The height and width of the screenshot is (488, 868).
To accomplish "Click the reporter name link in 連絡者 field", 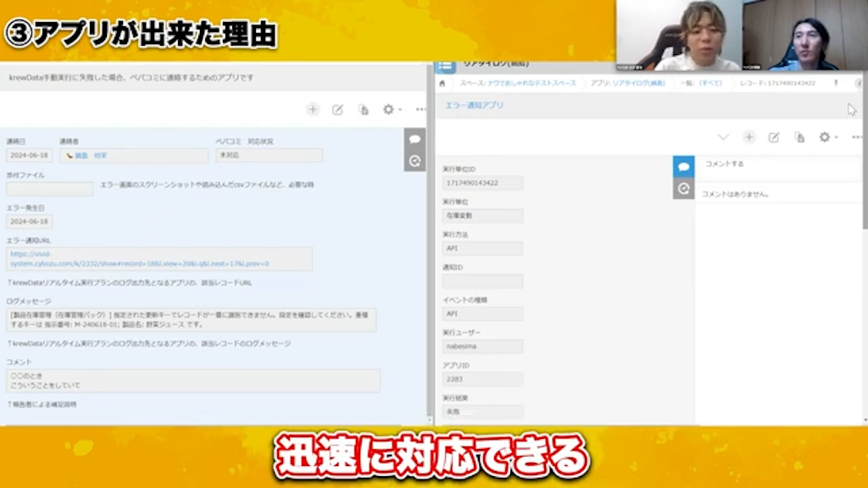I will pos(91,156).
